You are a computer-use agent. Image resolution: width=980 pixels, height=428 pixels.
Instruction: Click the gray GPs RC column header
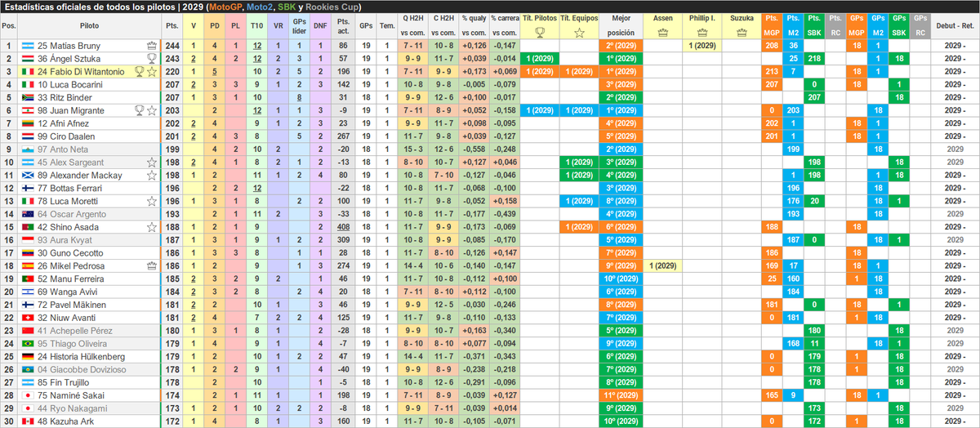tap(920, 26)
